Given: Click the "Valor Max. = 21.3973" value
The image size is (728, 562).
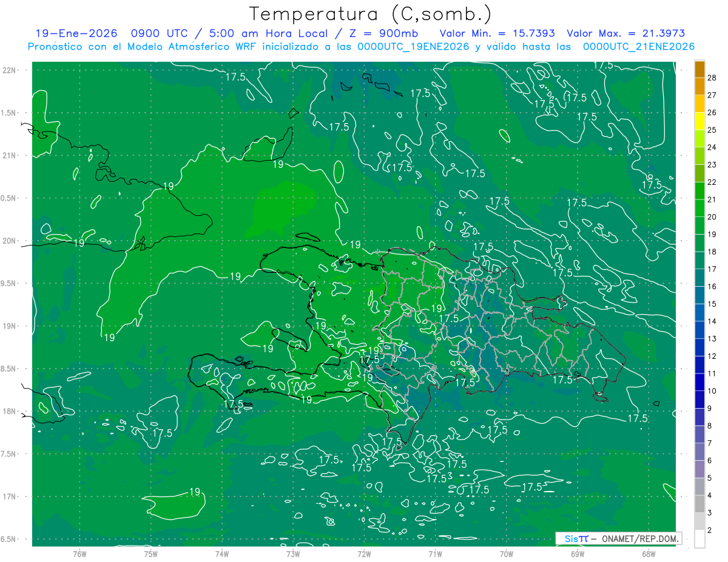Looking at the screenshot, I should pos(625,34).
